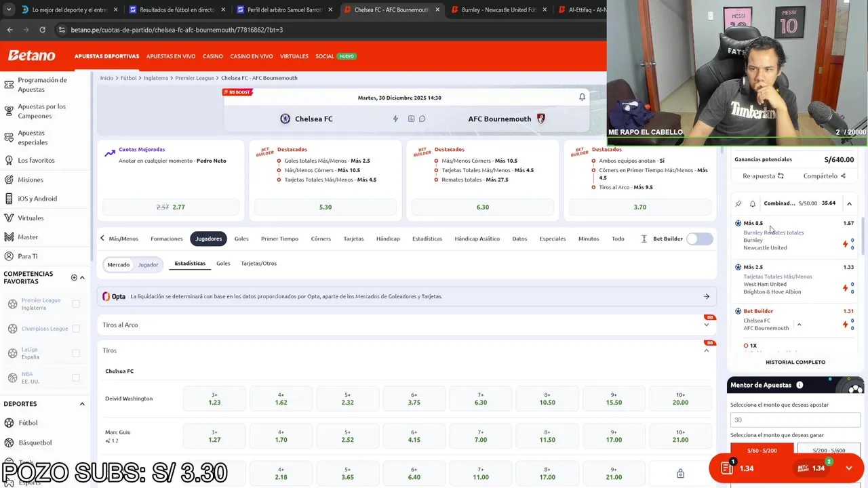The width and height of the screenshot is (868, 488).
Task: Open Master in sidebar
Action: (x=28, y=237)
